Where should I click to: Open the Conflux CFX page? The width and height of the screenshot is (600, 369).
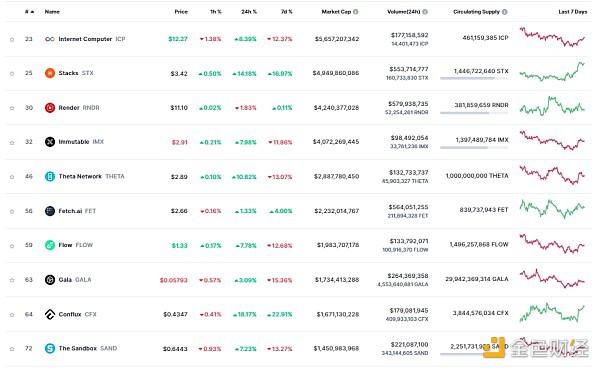tap(78, 314)
